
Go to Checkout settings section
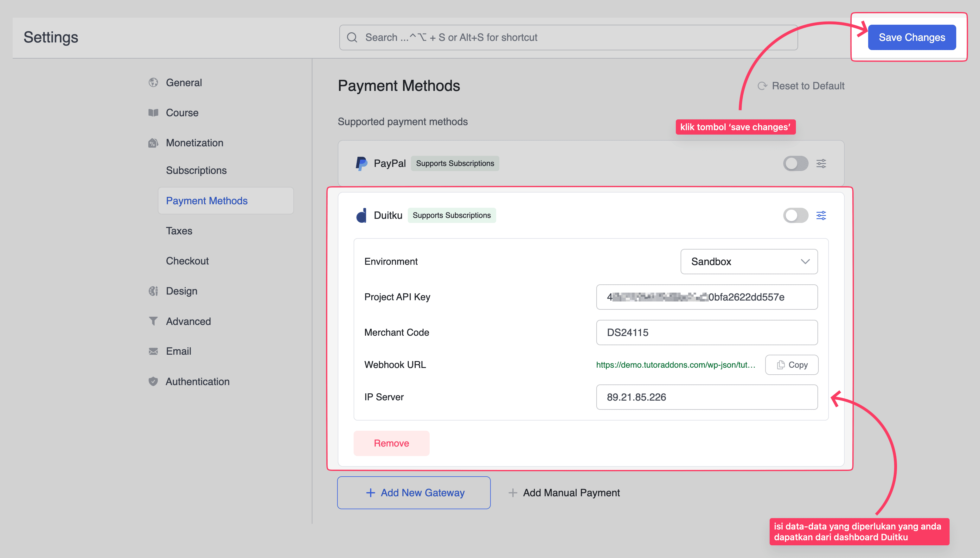[x=187, y=261]
